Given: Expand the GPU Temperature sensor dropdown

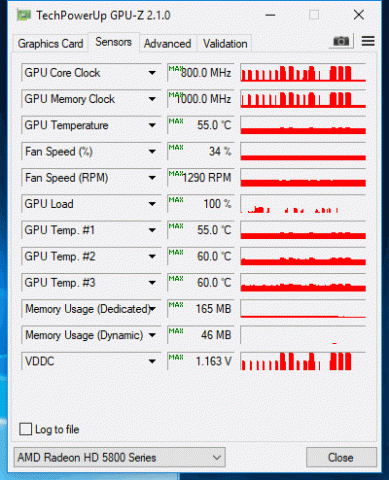Looking at the screenshot, I should tap(152, 125).
